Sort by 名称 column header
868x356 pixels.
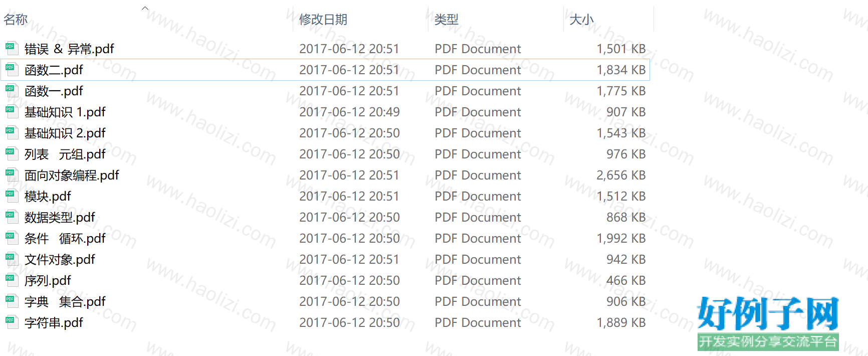[x=16, y=20]
